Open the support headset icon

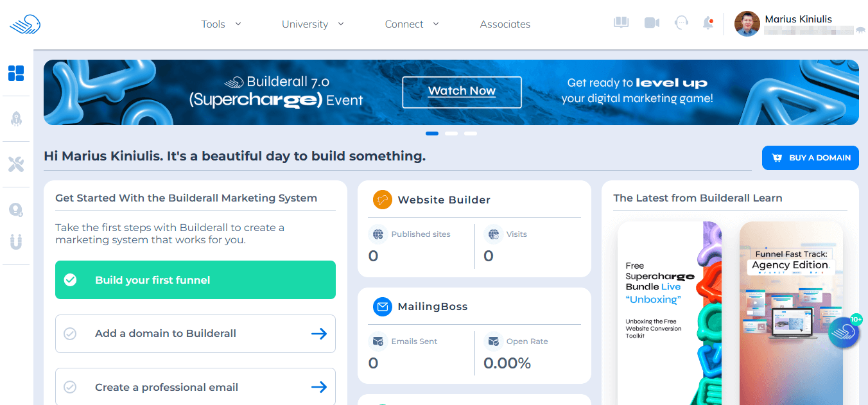coord(681,23)
